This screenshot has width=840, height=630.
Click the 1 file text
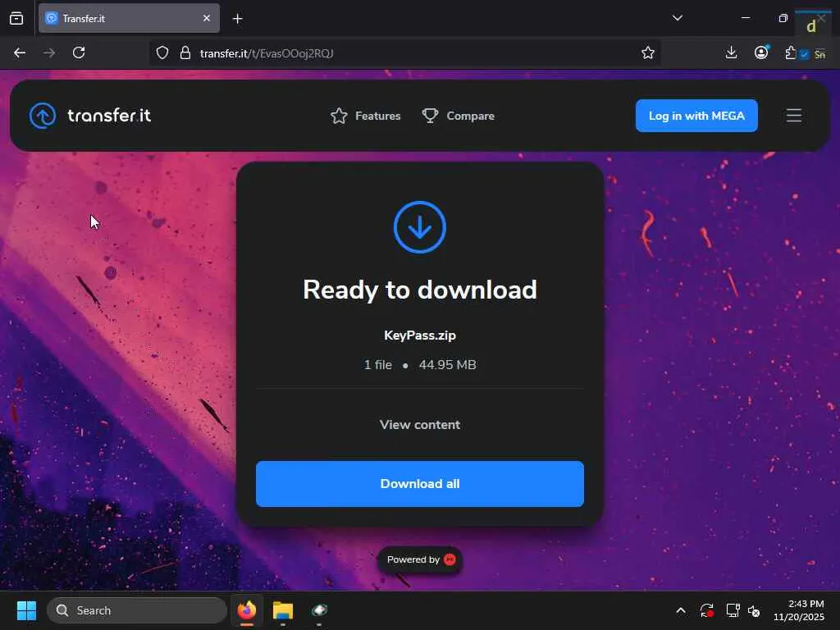point(377,365)
